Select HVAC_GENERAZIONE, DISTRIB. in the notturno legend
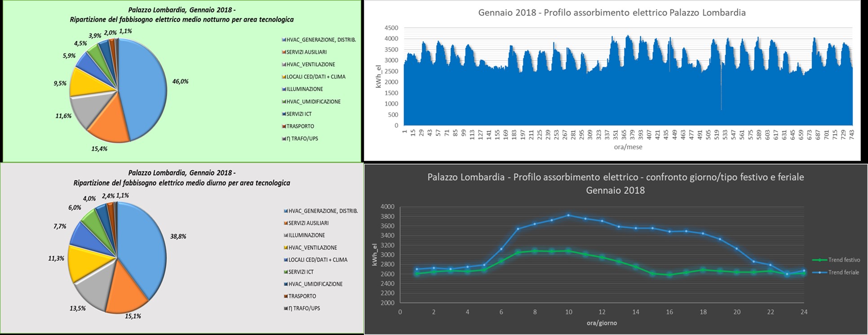 (x=319, y=40)
